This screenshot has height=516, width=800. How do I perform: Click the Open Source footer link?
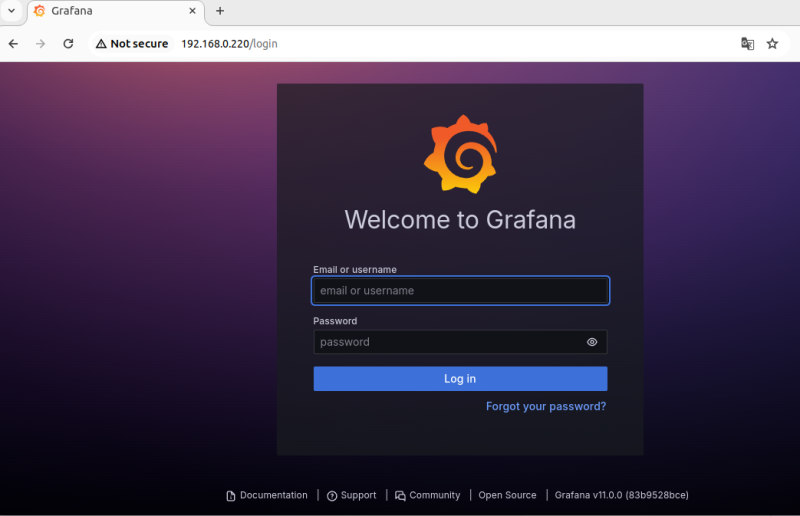[x=507, y=495]
